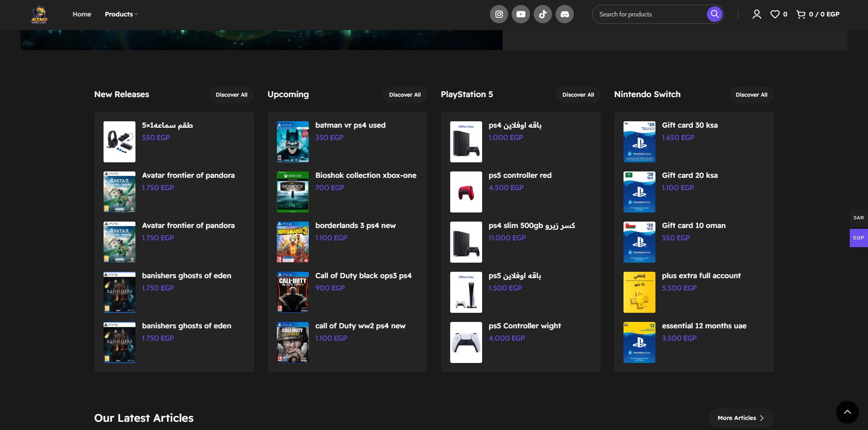The image size is (868, 430).
Task: Click the cart total 0 / 0 EGP
Action: (x=824, y=14)
